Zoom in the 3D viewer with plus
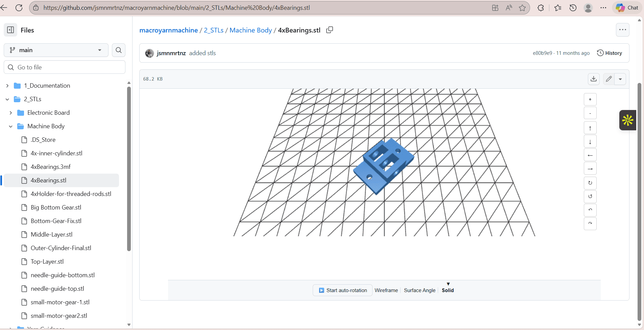644x330 pixels. coord(590,100)
